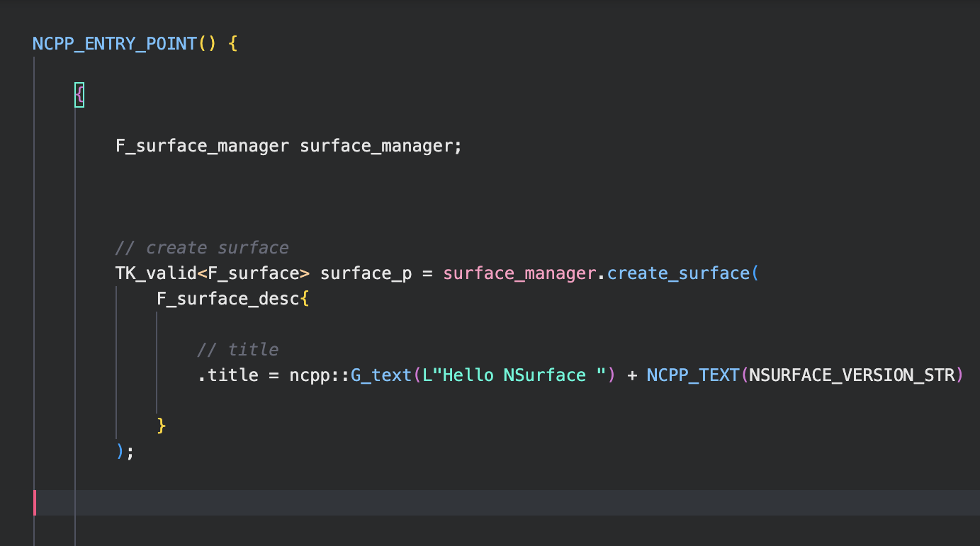Click the ncpp:: namespace qualifier
980x546 pixels.
pos(322,375)
